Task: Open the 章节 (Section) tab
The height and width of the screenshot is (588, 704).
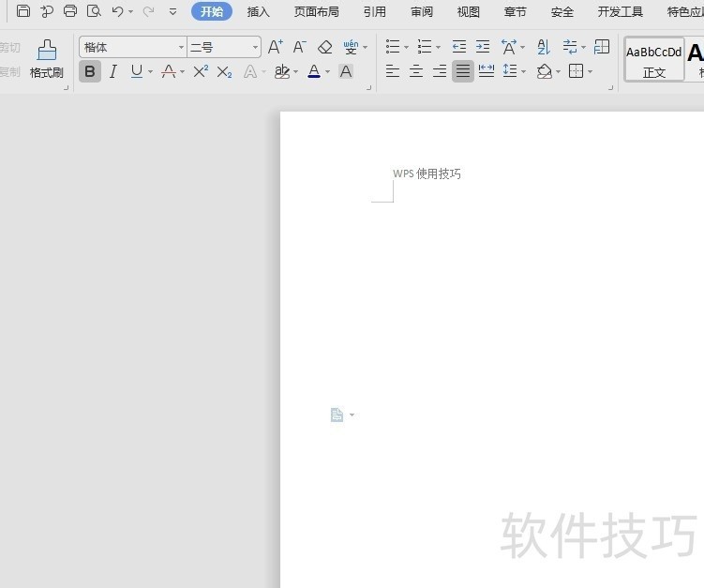Action: click(x=515, y=11)
